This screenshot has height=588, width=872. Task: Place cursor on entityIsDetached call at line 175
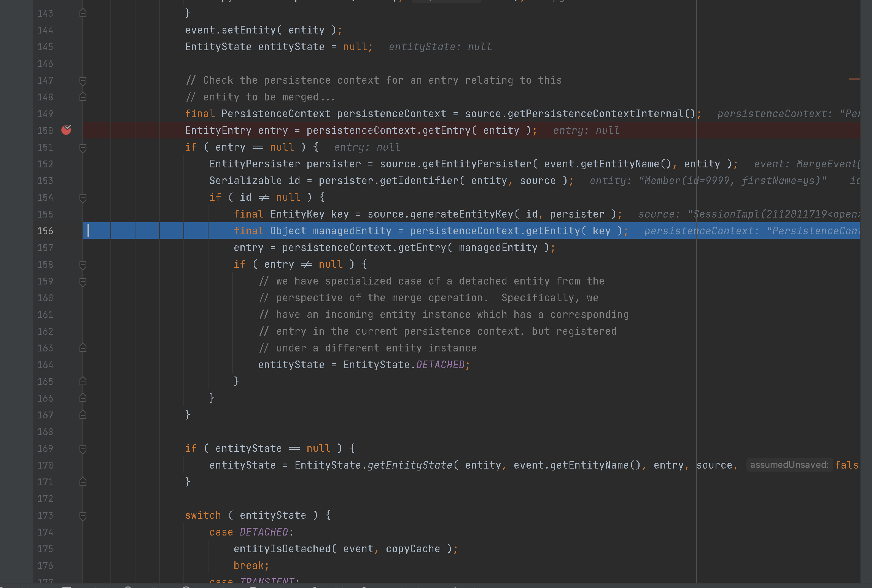282,549
